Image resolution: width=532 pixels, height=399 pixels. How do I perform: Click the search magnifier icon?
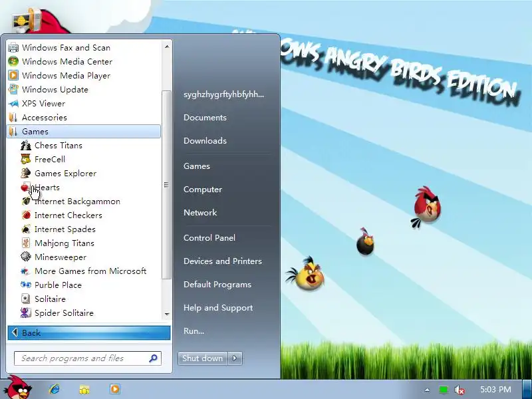click(x=153, y=358)
